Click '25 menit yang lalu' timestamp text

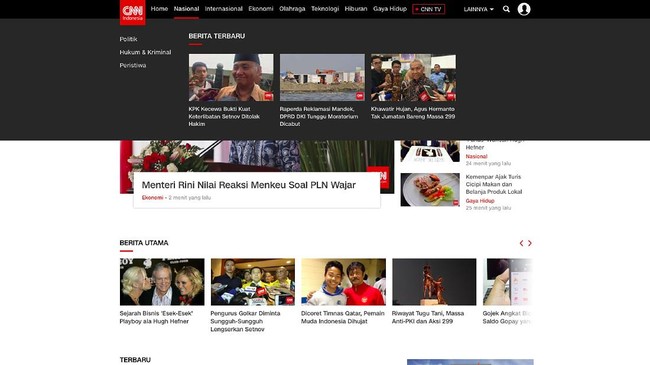(488, 208)
